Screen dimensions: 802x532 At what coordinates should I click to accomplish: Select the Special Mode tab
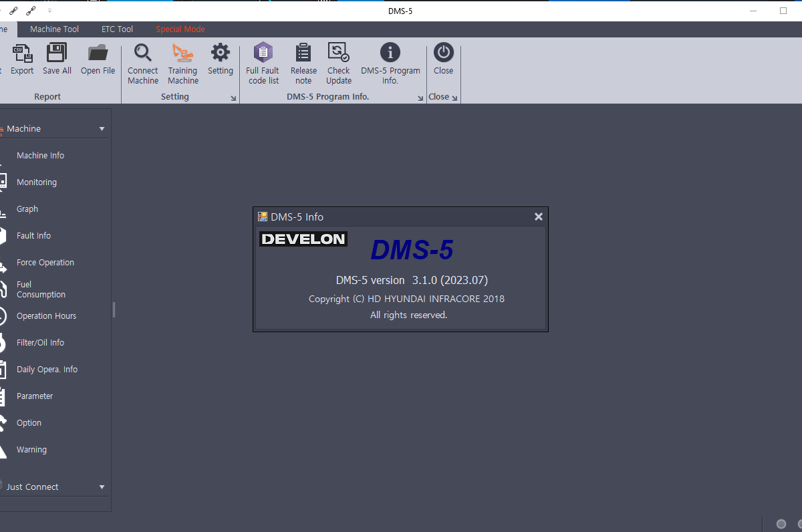click(180, 29)
